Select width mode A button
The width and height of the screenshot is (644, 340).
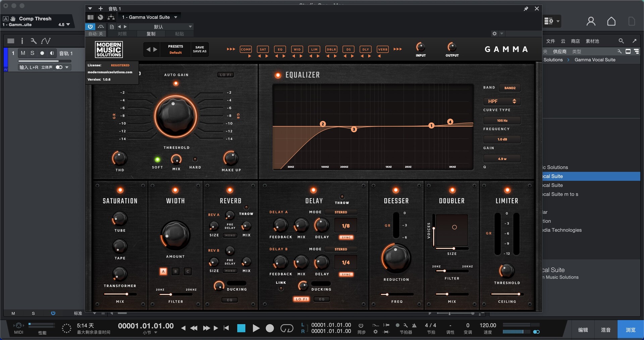163,271
